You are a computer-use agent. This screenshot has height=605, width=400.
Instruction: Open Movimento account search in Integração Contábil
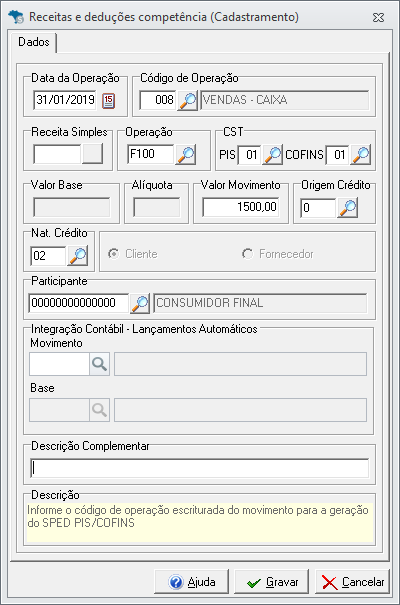(100, 363)
